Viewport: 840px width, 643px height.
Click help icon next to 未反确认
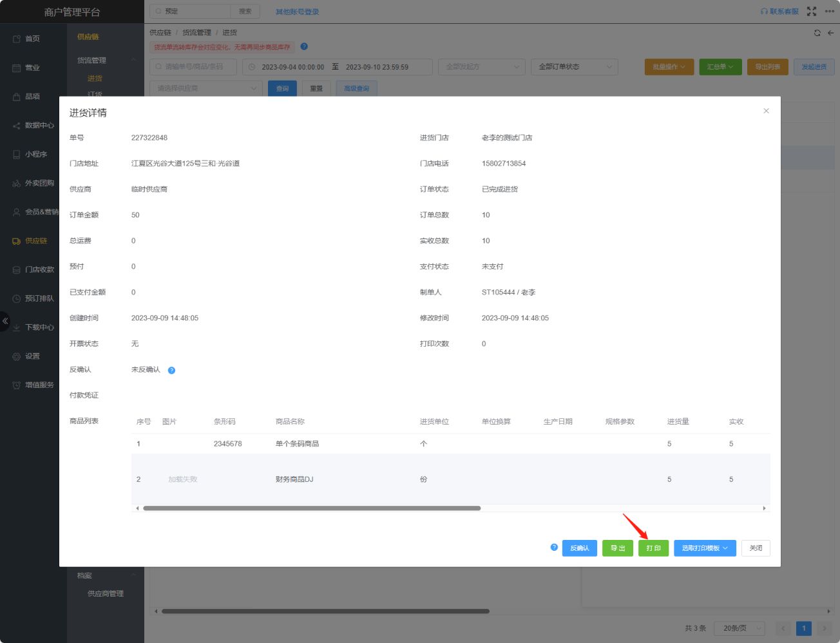[x=171, y=370]
